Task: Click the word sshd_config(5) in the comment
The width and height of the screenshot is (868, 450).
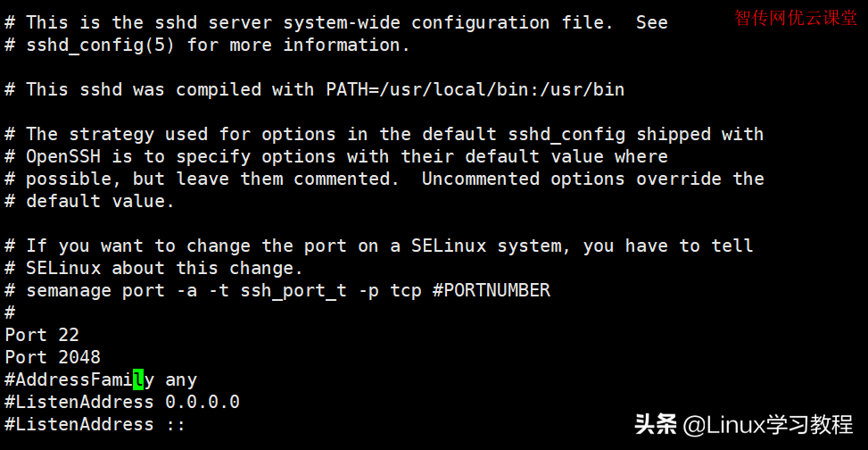Action: point(100,45)
